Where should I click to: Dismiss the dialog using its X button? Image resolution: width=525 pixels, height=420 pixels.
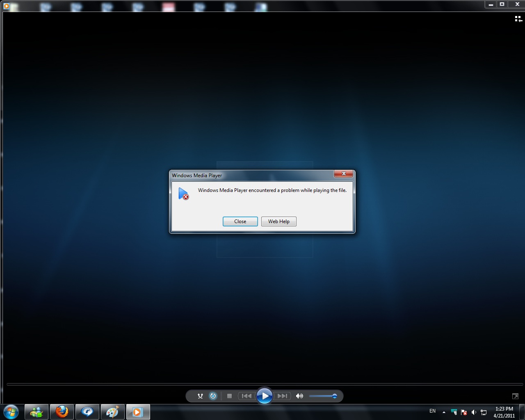coord(344,173)
